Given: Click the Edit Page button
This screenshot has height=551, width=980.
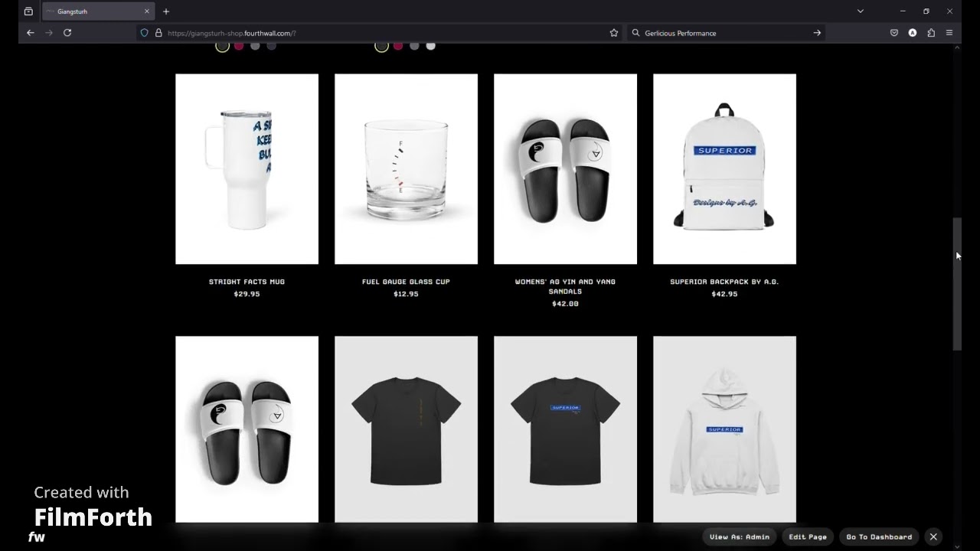Looking at the screenshot, I should coord(808,536).
